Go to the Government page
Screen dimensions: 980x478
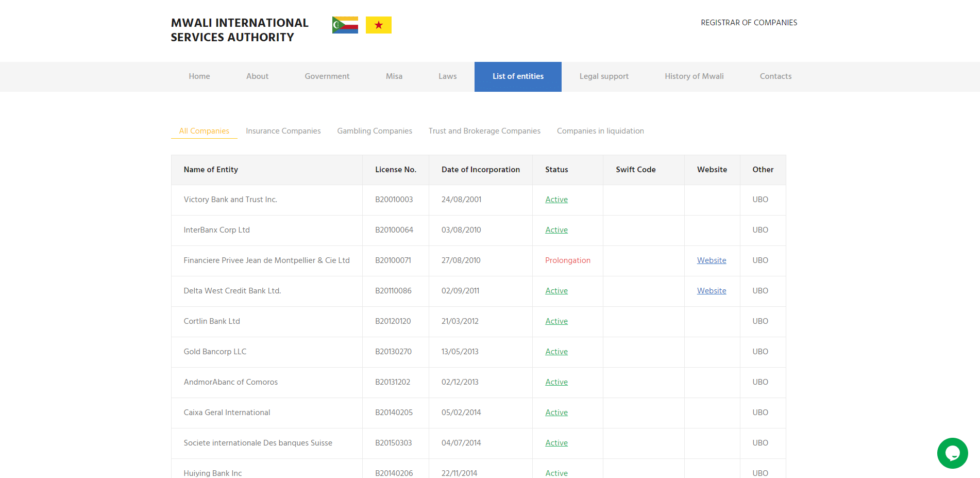pyautogui.click(x=327, y=76)
